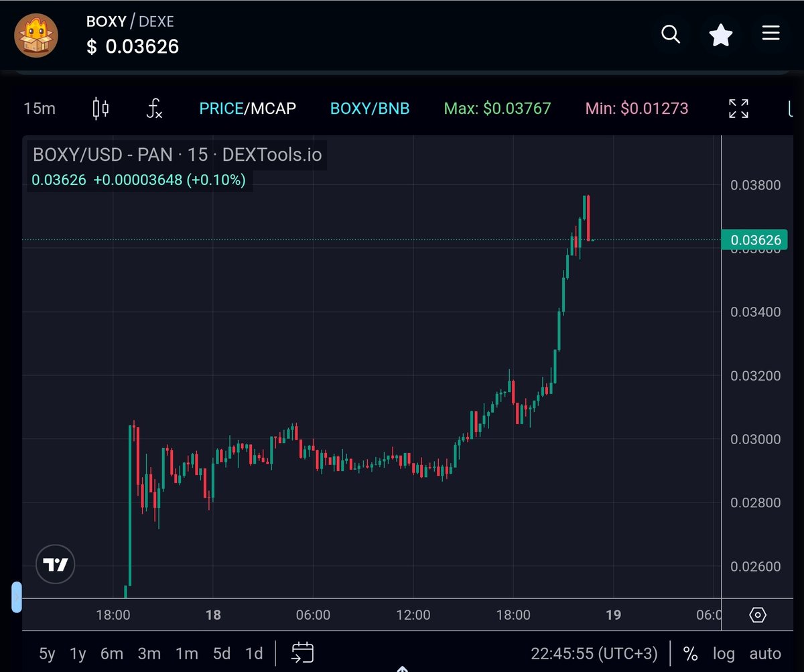The height and width of the screenshot is (672, 804).
Task: Click the 06:00 label after date 18
Action: (313, 615)
